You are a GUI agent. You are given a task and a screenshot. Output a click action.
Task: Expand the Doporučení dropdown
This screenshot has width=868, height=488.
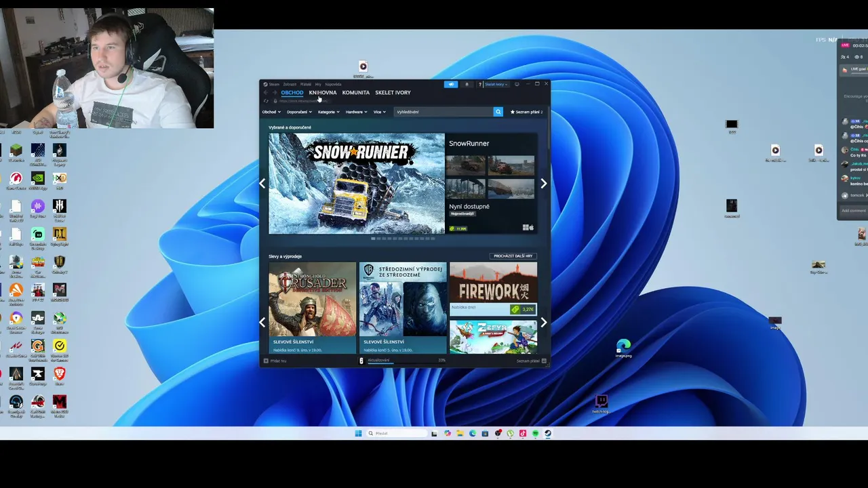click(299, 112)
